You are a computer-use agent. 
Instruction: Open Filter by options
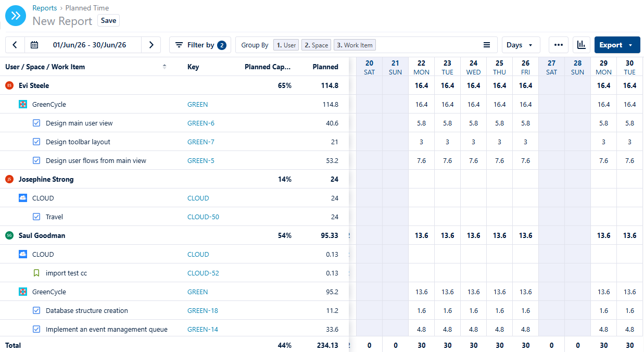coord(200,45)
